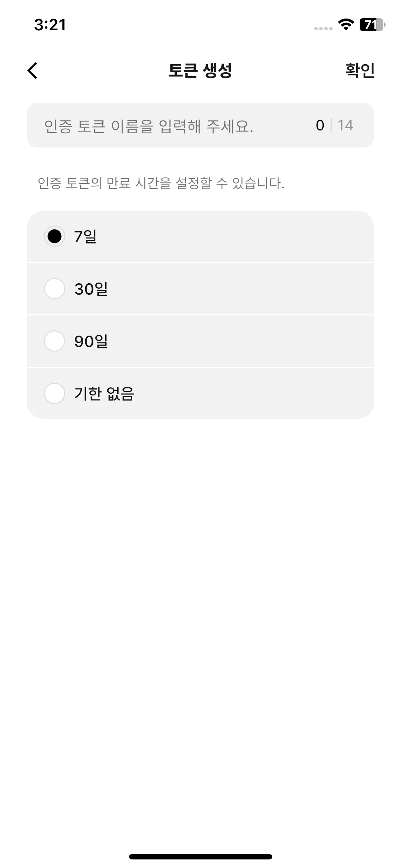Screen dimensions: 401x868
Task: Click the 7일 option label text
Action: [x=86, y=236]
